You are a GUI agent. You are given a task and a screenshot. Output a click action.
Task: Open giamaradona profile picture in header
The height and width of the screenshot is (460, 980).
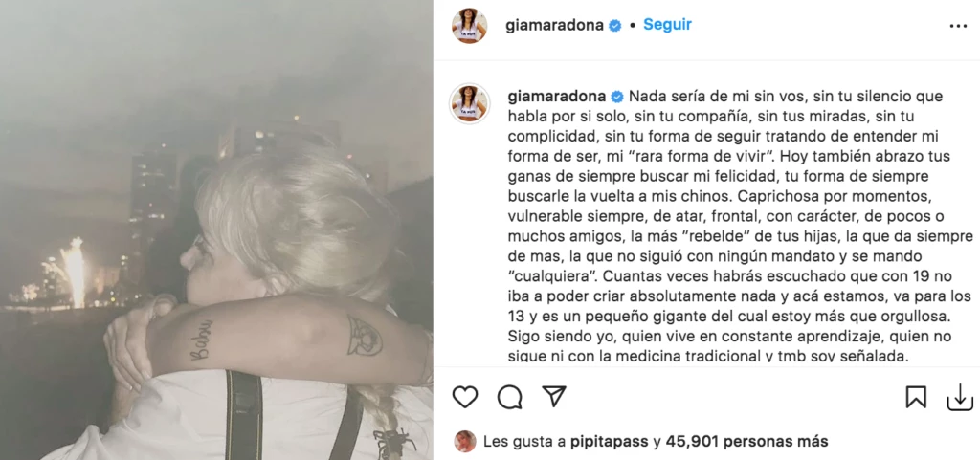469,26
